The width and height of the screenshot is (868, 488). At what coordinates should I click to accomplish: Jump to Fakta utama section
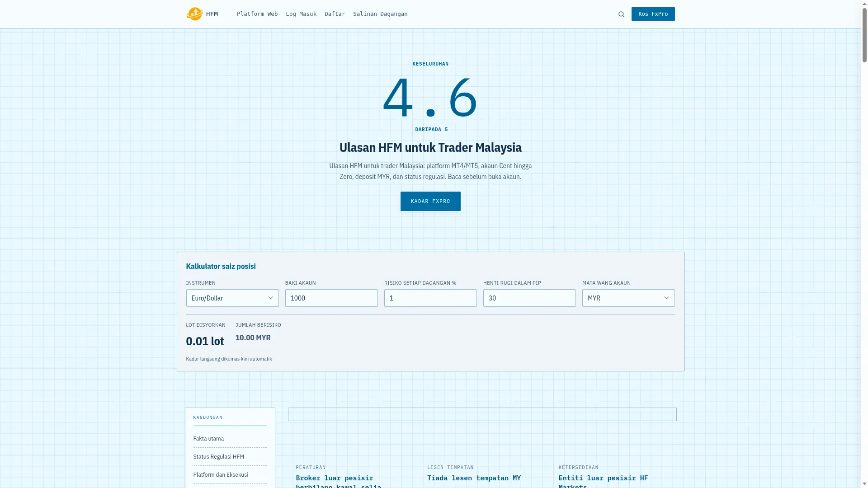click(208, 439)
